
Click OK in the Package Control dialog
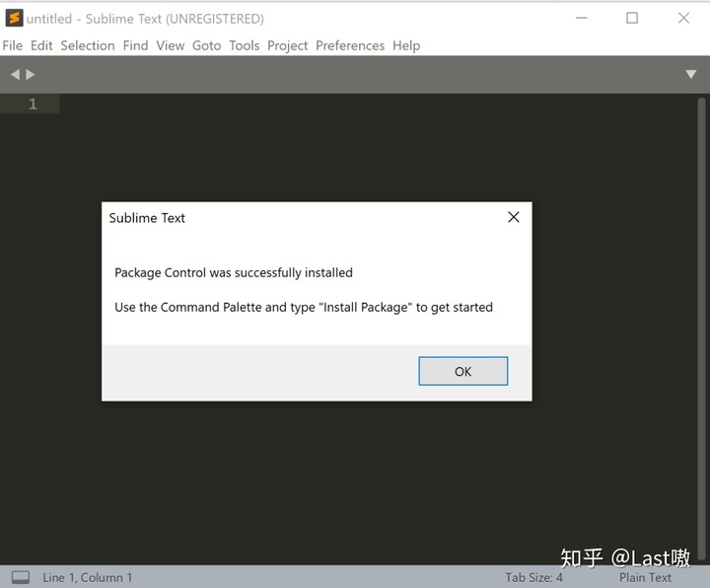462,371
